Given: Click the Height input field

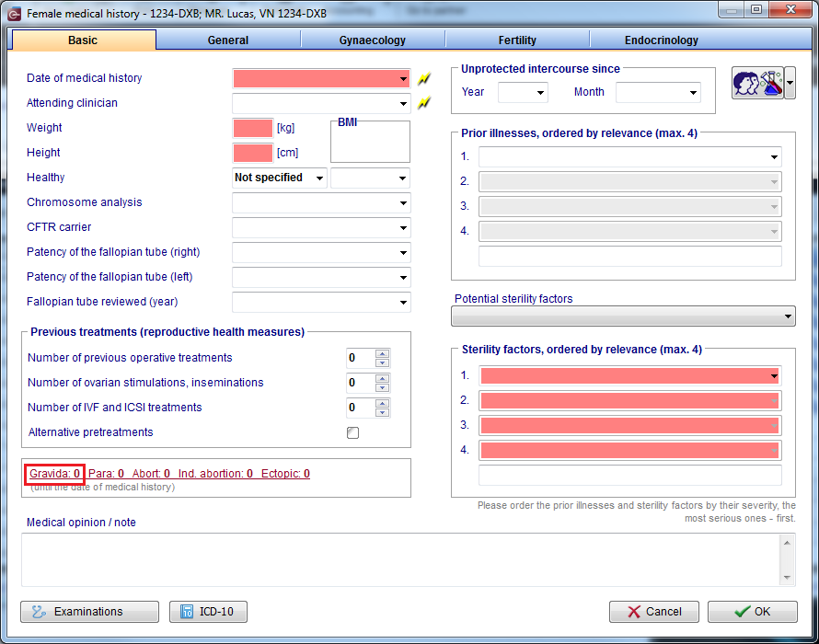Looking at the screenshot, I should pos(253,153).
